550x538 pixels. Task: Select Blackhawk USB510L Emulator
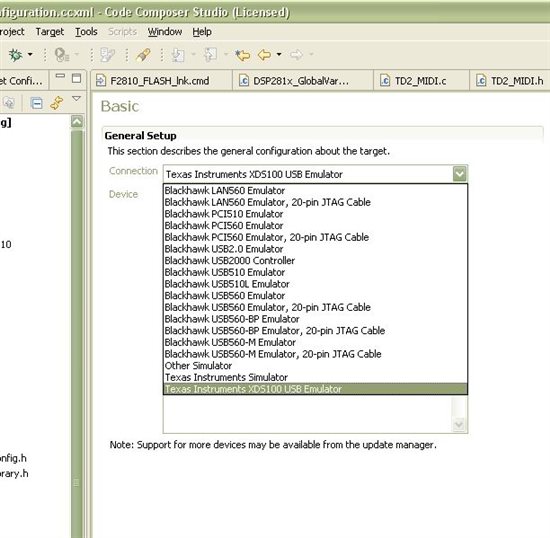(x=315, y=284)
